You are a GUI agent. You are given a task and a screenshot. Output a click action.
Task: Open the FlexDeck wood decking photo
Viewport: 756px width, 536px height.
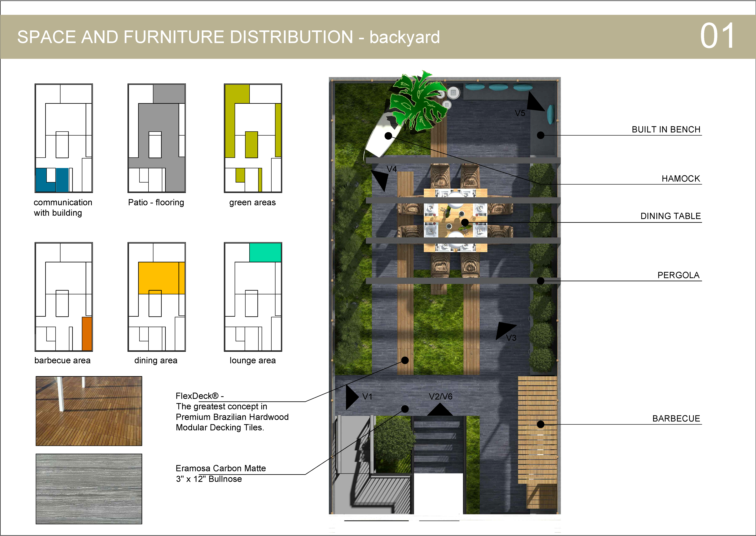(x=89, y=411)
